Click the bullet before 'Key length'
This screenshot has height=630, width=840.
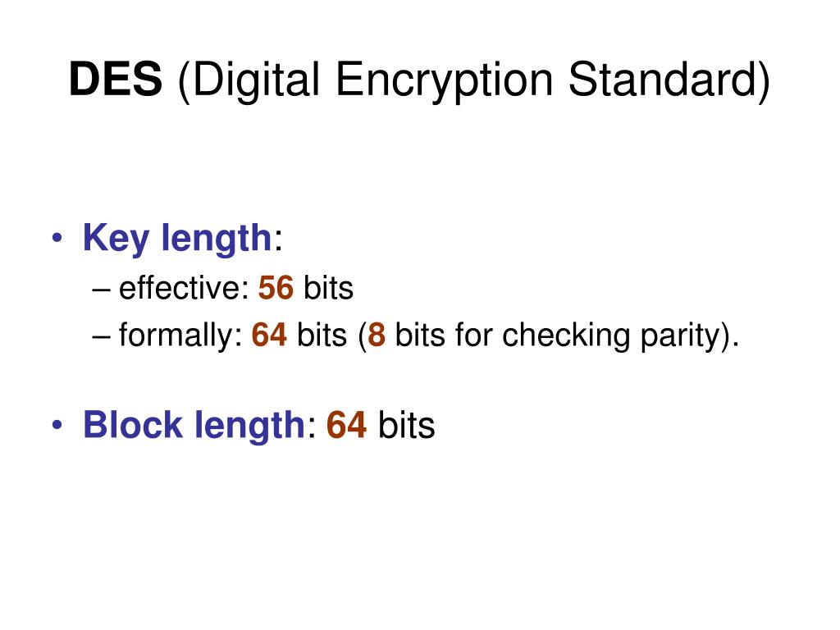(x=57, y=237)
